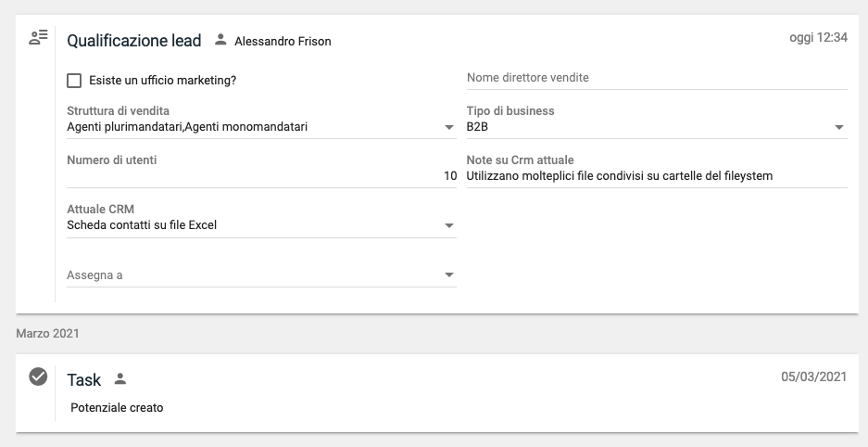Click the person icon beside Alessandro Frison
This screenshot has width=868, height=447.
pyautogui.click(x=220, y=40)
